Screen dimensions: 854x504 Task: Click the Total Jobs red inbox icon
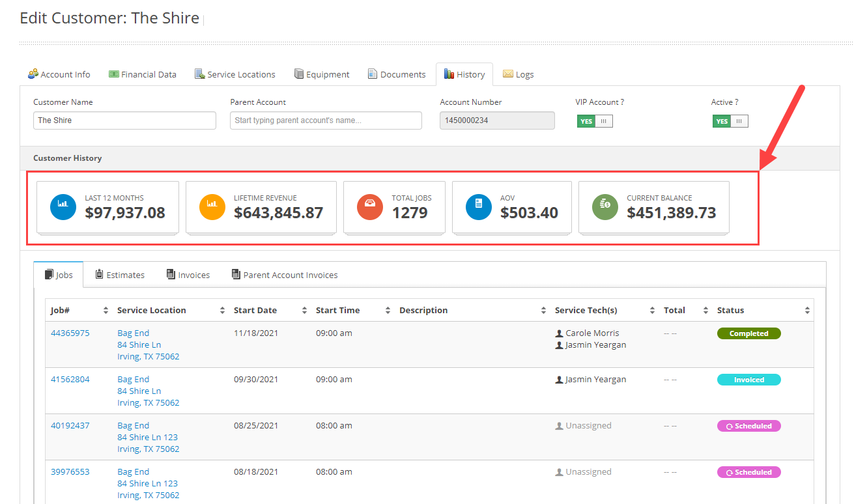tap(370, 207)
